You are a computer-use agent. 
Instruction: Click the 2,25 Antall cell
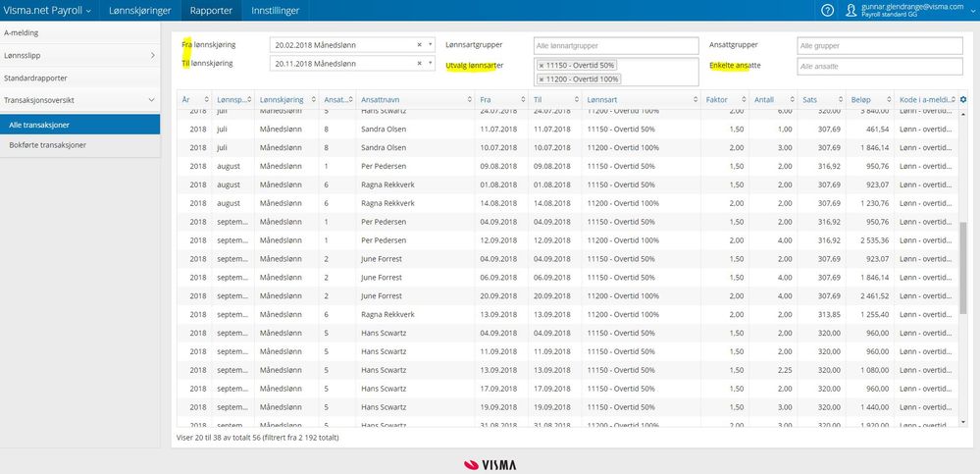pyautogui.click(x=774, y=370)
